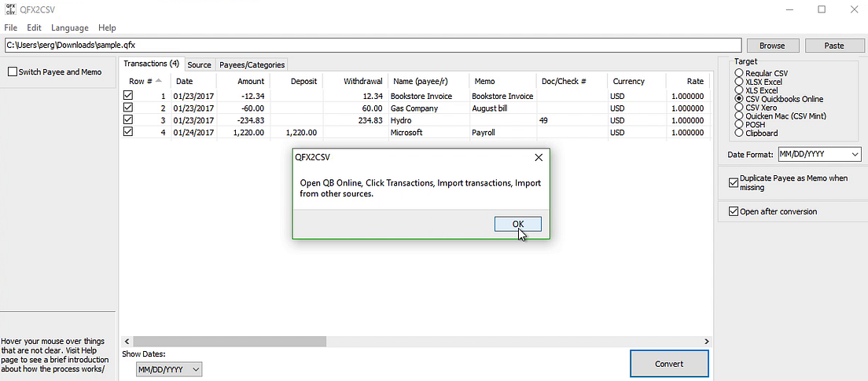Viewport: 868px width, 381px height.
Task: Open the Show Dates dropdown
Action: coord(169,369)
